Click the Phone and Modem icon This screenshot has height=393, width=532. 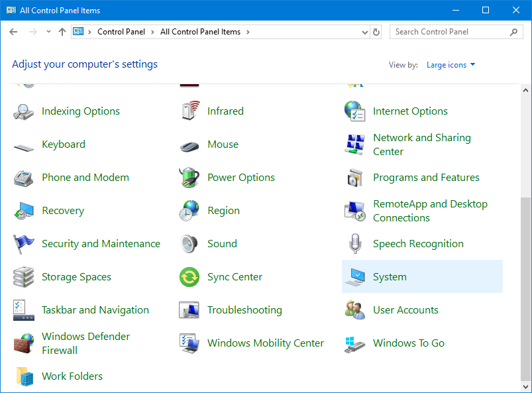click(23, 178)
